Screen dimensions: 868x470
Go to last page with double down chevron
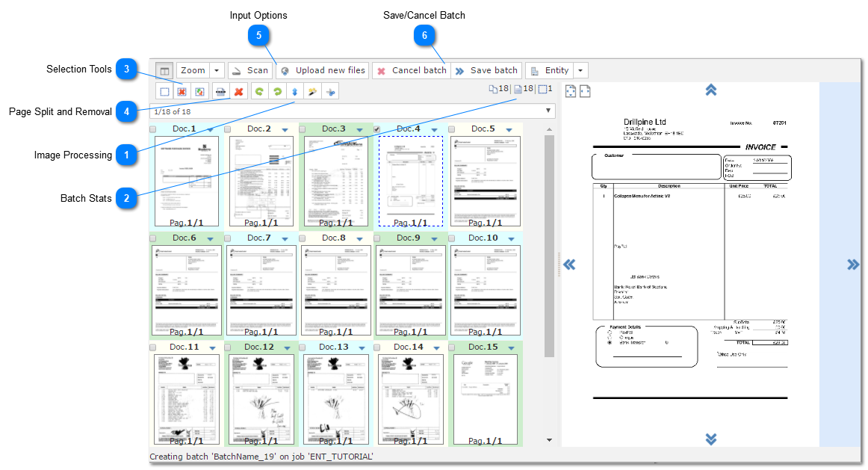[711, 439]
